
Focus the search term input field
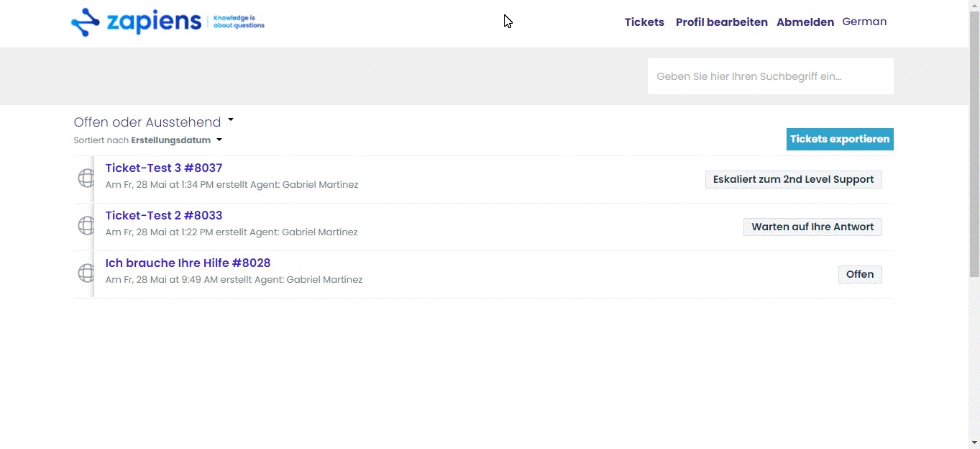tap(771, 76)
